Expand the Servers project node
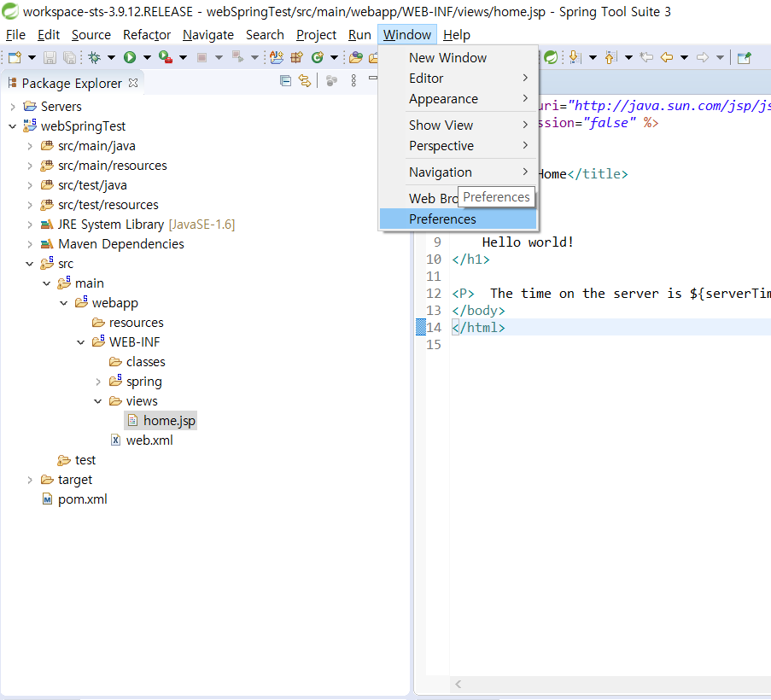Image resolution: width=771 pixels, height=700 pixels. (13, 106)
